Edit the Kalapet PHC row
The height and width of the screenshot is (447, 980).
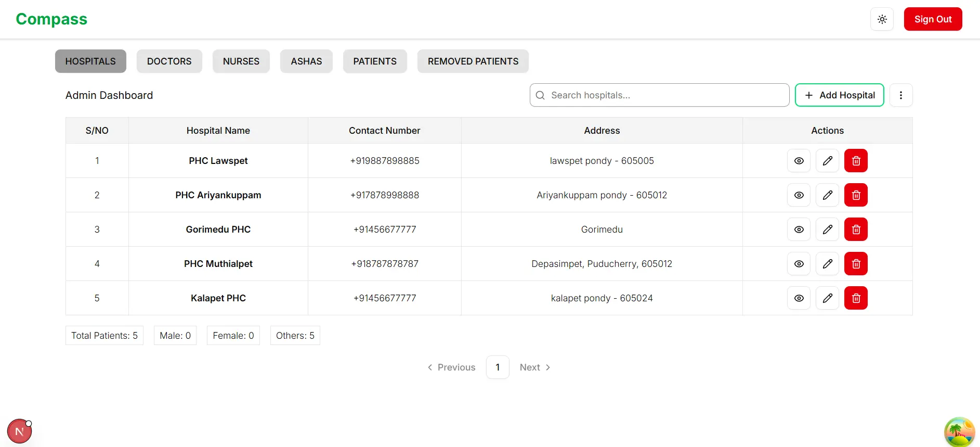828,298
